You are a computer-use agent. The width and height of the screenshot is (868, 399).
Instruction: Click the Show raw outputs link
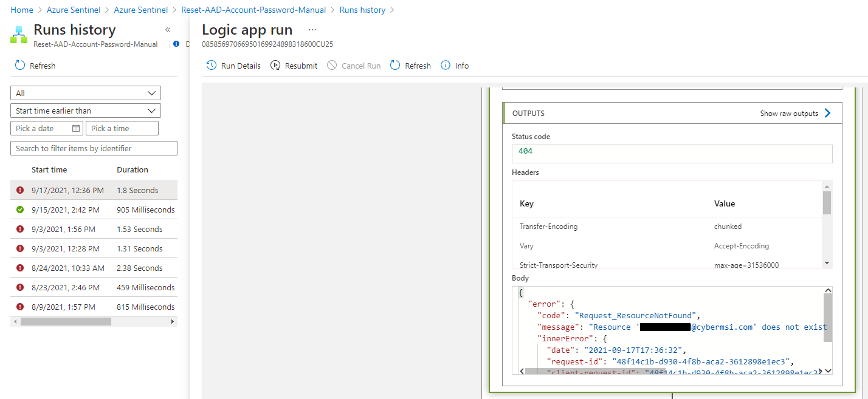point(790,112)
